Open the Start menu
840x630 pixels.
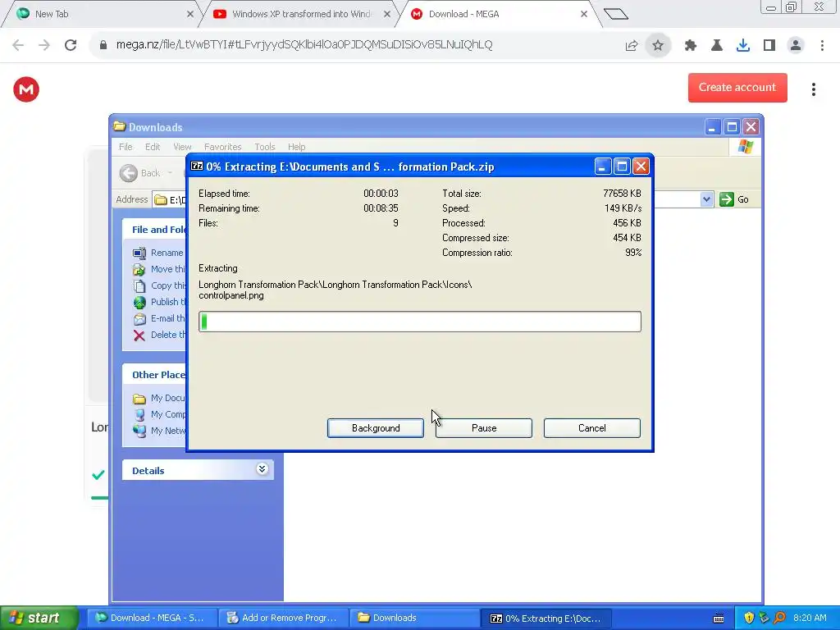coord(39,618)
